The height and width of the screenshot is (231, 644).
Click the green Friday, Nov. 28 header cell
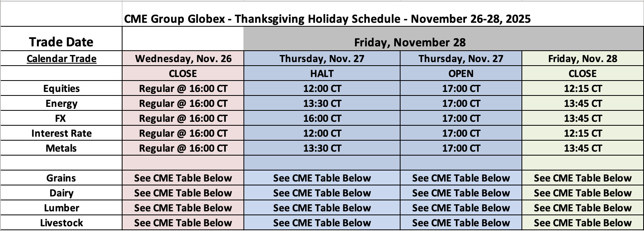click(x=582, y=59)
